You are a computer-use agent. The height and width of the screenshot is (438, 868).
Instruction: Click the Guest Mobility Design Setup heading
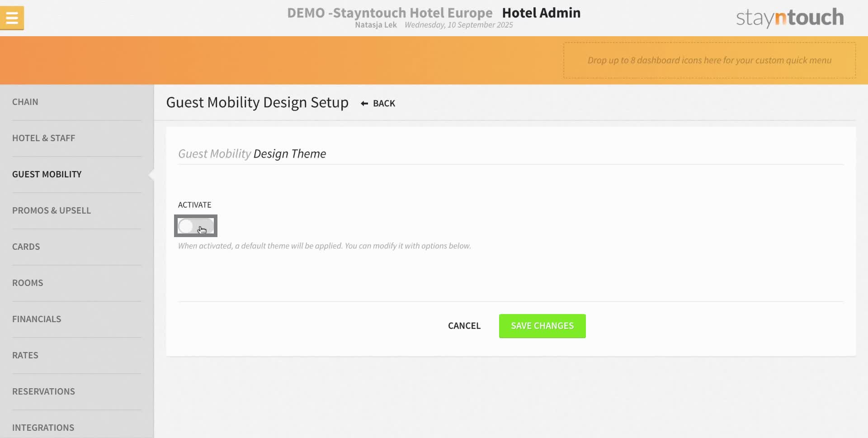pyautogui.click(x=257, y=103)
